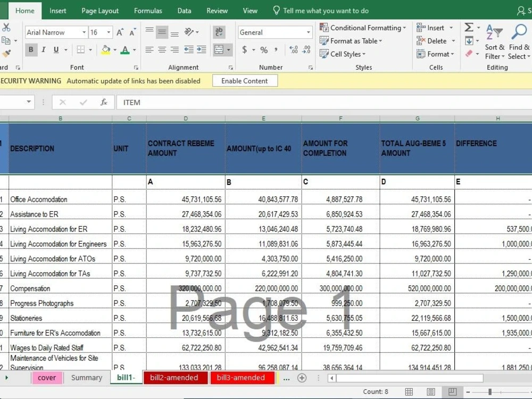Image resolution: width=532 pixels, height=399 pixels.
Task: Click Decrease Decimal icon
Action: point(306,50)
